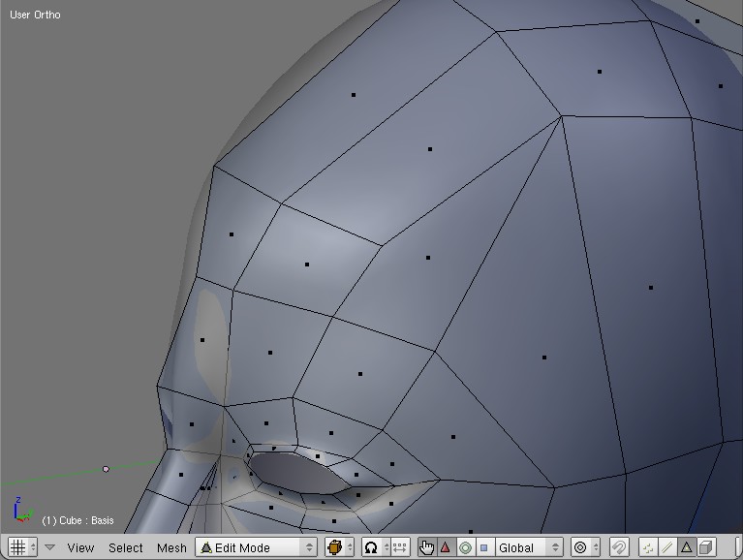Viewport: 743px width, 560px height.
Task: Switch to edge select mode
Action: tap(667, 547)
